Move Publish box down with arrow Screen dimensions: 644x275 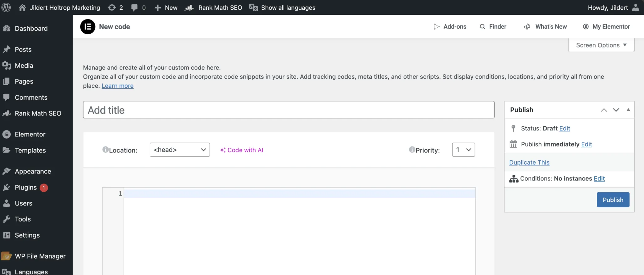click(616, 110)
